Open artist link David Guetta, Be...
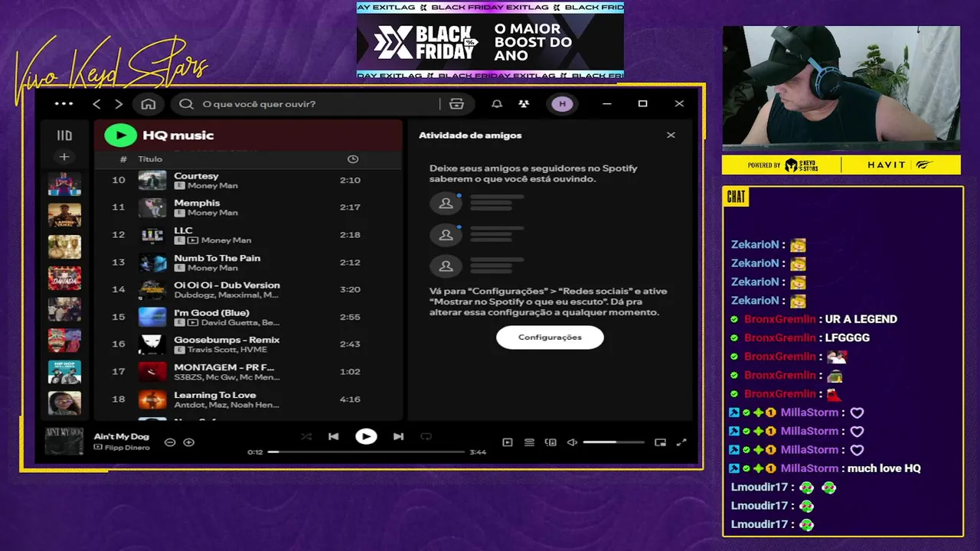Viewport: 980px width, 551px height. click(240, 322)
